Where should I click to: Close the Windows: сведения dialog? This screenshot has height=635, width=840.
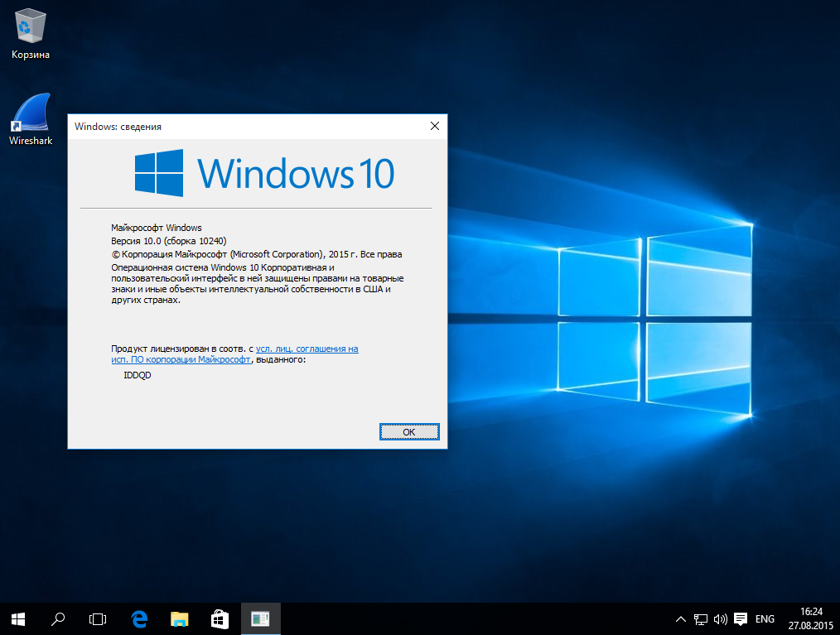(x=434, y=126)
